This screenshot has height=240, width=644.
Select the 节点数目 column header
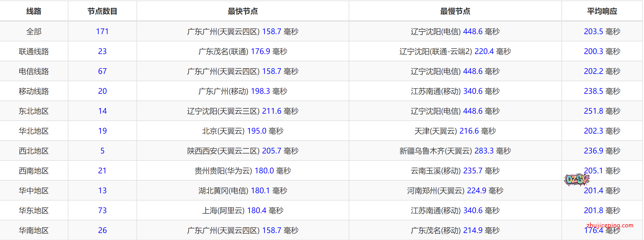point(102,11)
